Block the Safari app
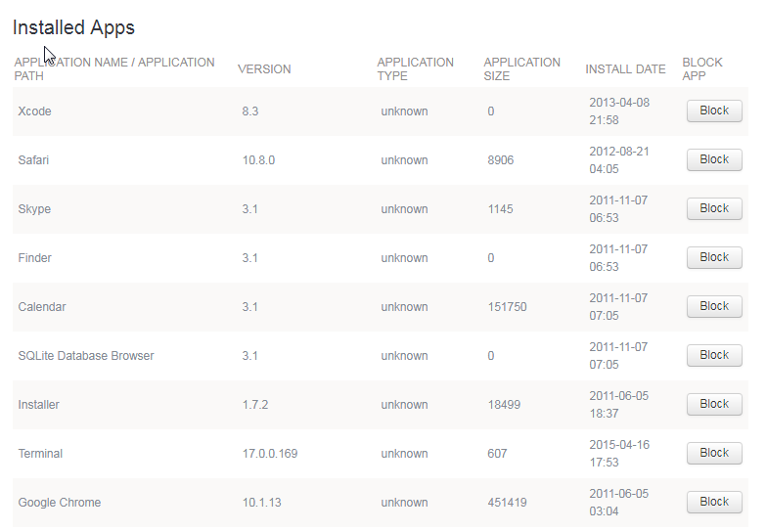Screen dimensions: 767x532 coord(714,160)
